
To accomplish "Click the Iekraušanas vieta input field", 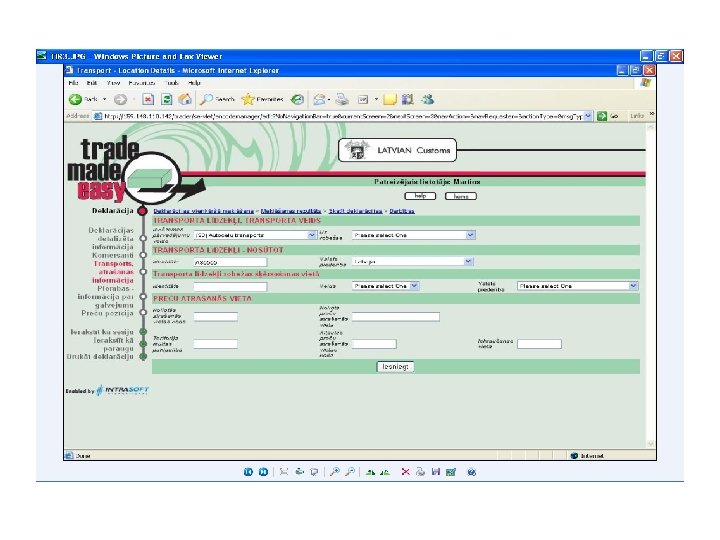I will [539, 343].
